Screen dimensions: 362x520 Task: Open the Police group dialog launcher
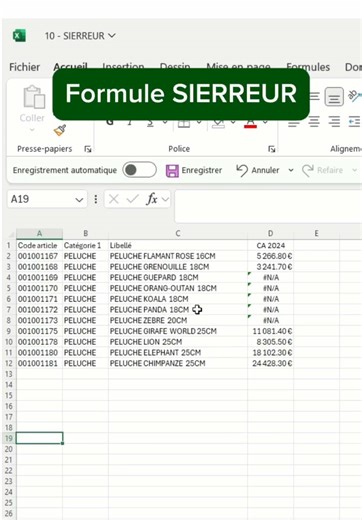(x=272, y=149)
